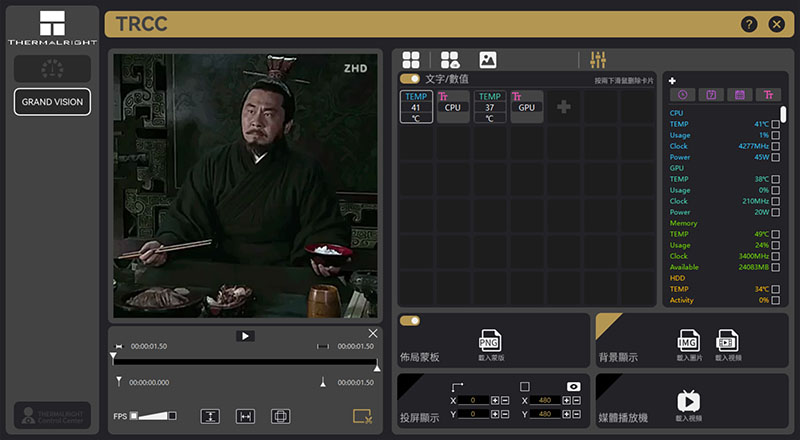Click the square size icon
This screenshot has height=440, width=800.
(x=524, y=386)
